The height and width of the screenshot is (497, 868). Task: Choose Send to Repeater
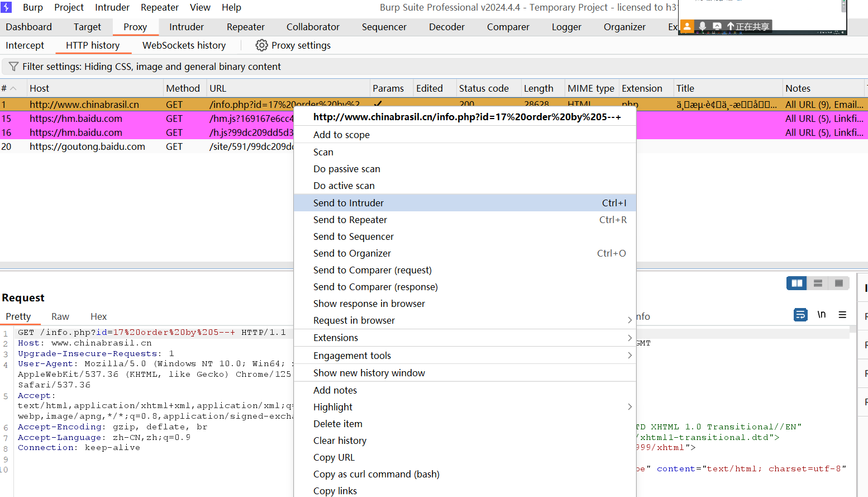click(x=465, y=220)
